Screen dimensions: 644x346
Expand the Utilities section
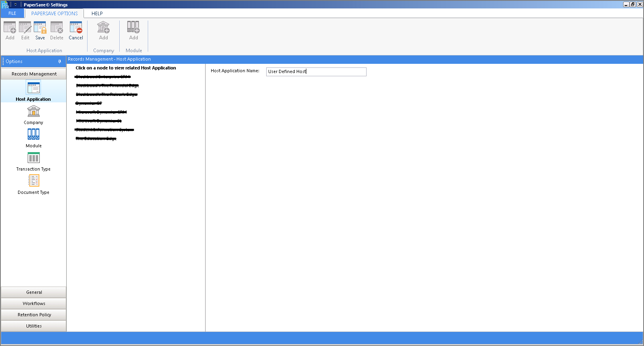click(x=34, y=326)
